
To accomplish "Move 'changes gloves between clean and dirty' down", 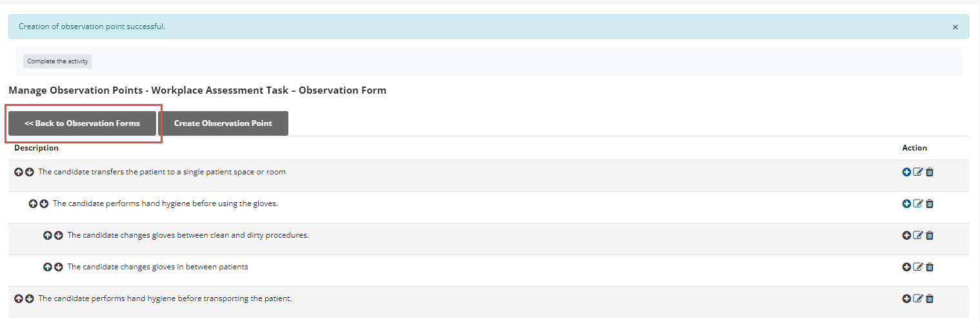I will tap(59, 236).
